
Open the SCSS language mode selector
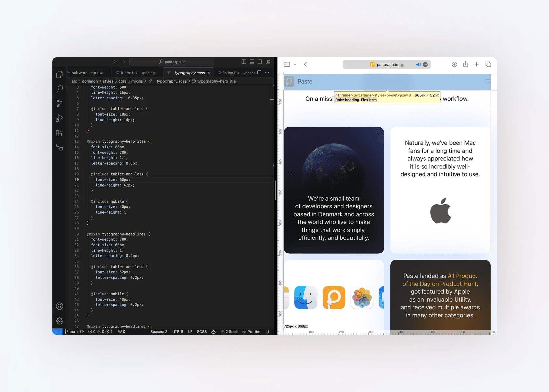[202, 332]
